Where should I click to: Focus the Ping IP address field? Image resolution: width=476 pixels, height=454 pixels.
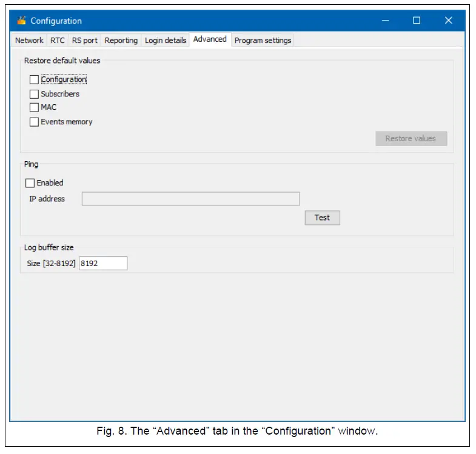[x=190, y=199]
